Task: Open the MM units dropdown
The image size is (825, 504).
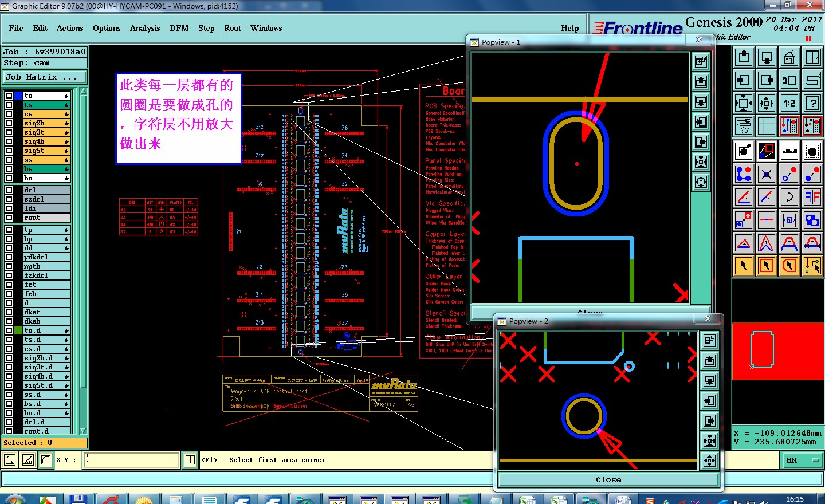Action: [802, 460]
